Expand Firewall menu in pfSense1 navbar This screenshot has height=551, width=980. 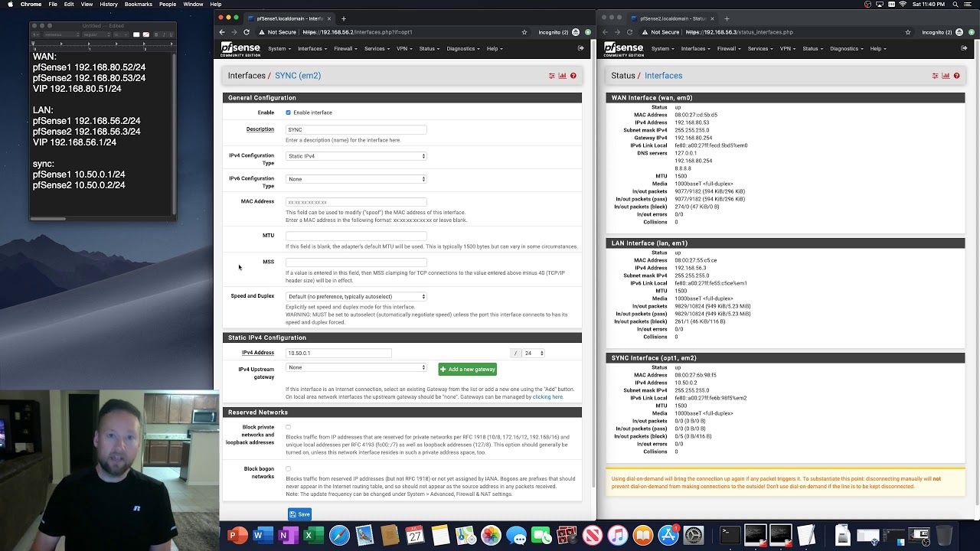pos(345,48)
